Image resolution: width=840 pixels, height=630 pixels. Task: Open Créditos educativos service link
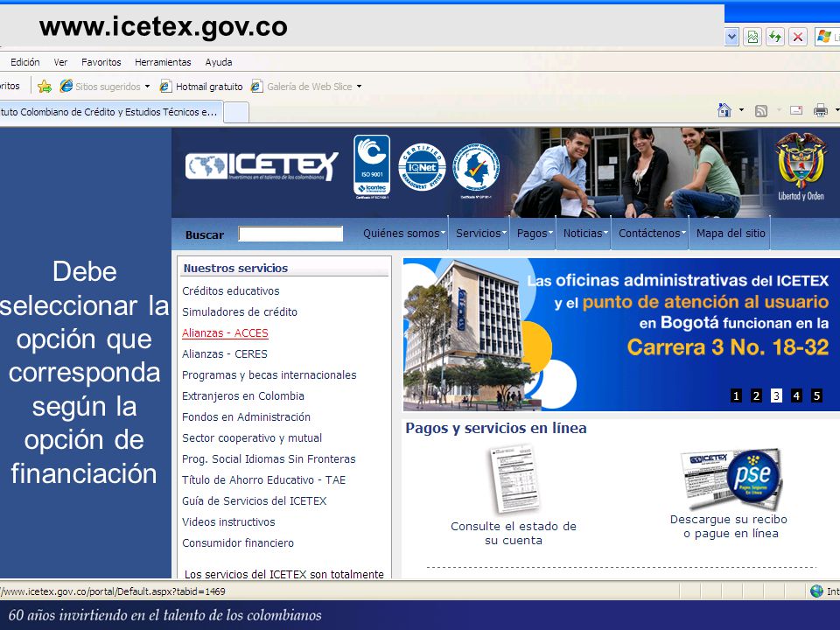231,290
